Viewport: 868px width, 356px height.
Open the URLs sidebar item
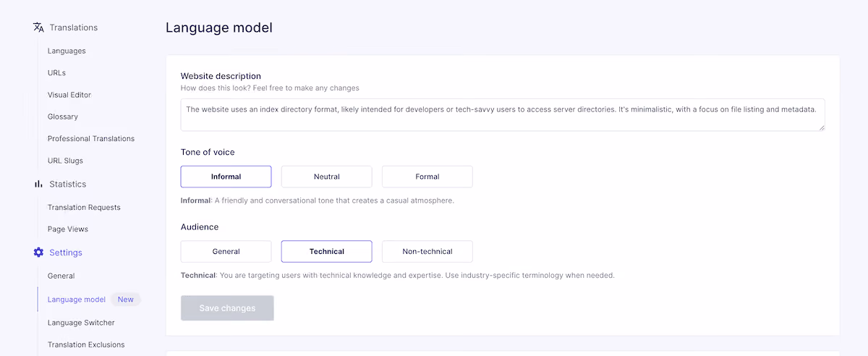[56, 73]
